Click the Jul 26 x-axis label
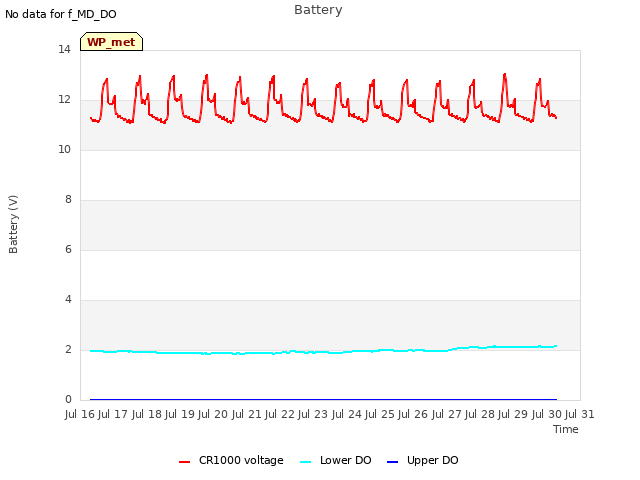 click(x=413, y=414)
